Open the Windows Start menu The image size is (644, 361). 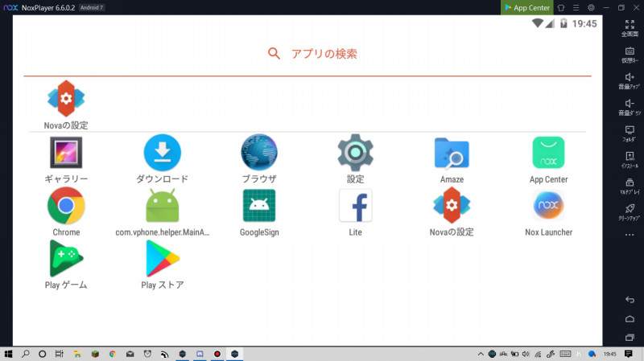point(8,354)
